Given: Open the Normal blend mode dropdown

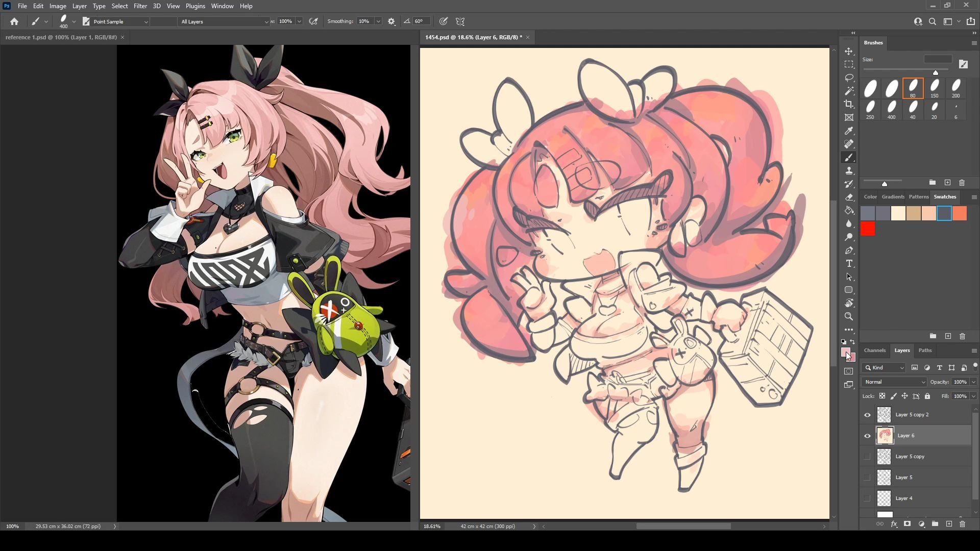Looking at the screenshot, I should [894, 382].
